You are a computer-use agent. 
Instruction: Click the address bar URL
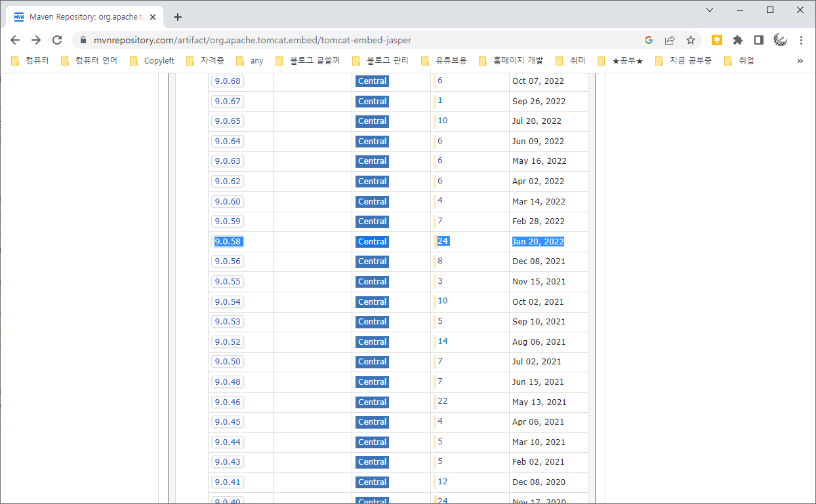[x=253, y=40]
